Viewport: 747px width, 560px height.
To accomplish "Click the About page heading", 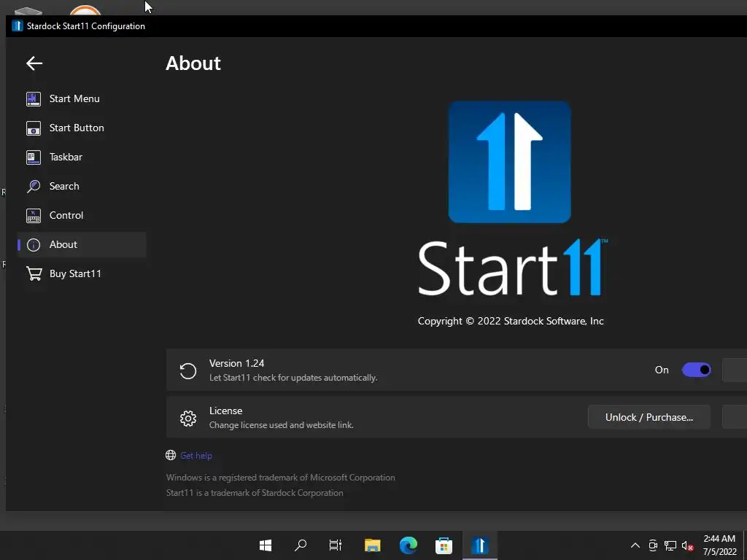I will pyautogui.click(x=193, y=63).
